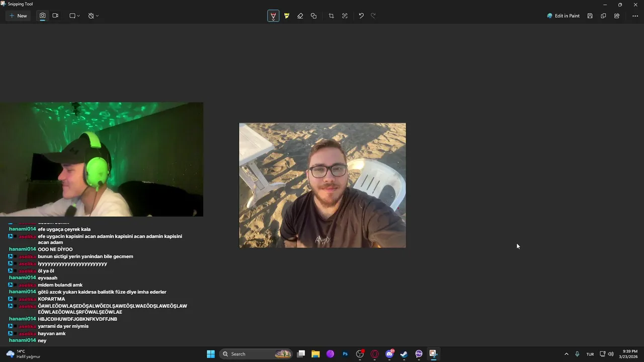This screenshot has width=644, height=362.
Task: Select the Ballpoint pen tool
Action: (273, 16)
